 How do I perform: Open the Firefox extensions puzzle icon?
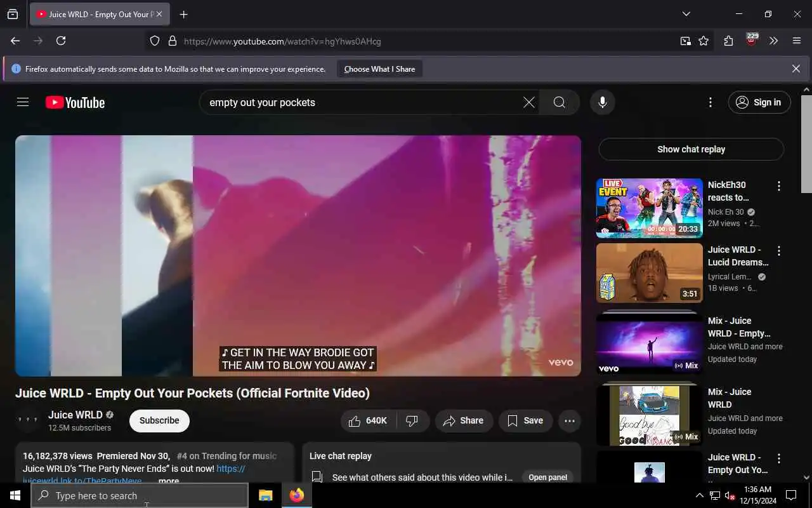click(728, 41)
